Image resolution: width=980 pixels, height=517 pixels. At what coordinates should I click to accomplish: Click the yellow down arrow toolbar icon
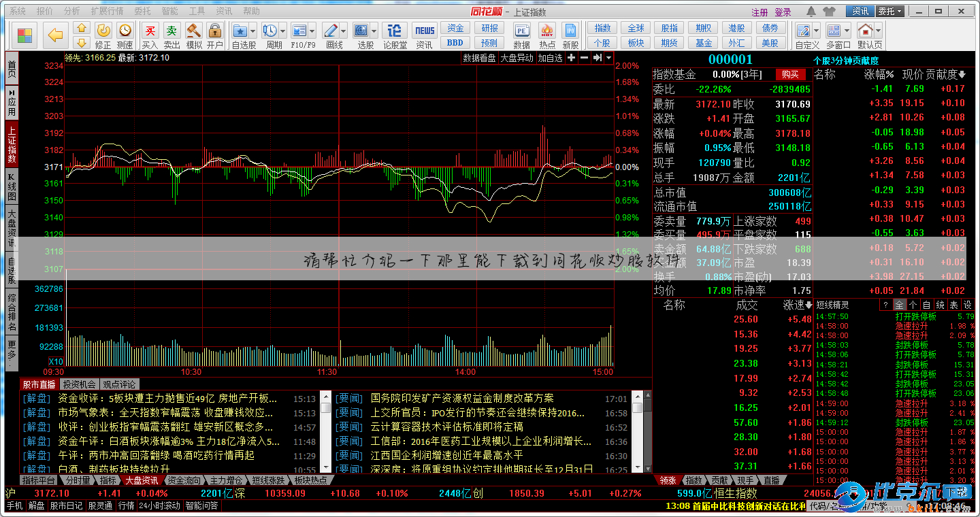(x=81, y=43)
